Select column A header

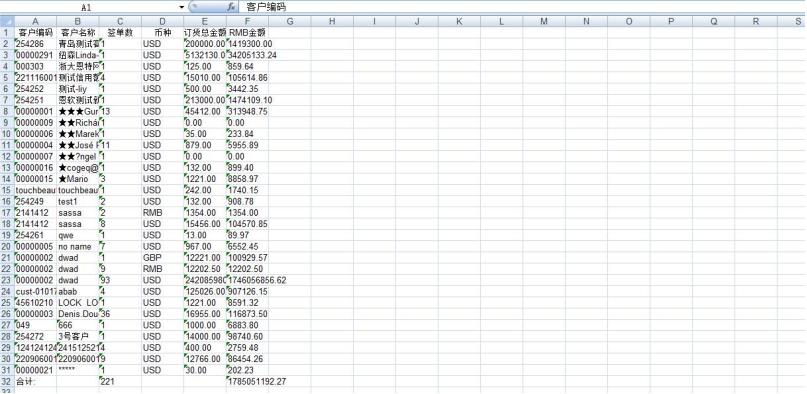click(36, 21)
